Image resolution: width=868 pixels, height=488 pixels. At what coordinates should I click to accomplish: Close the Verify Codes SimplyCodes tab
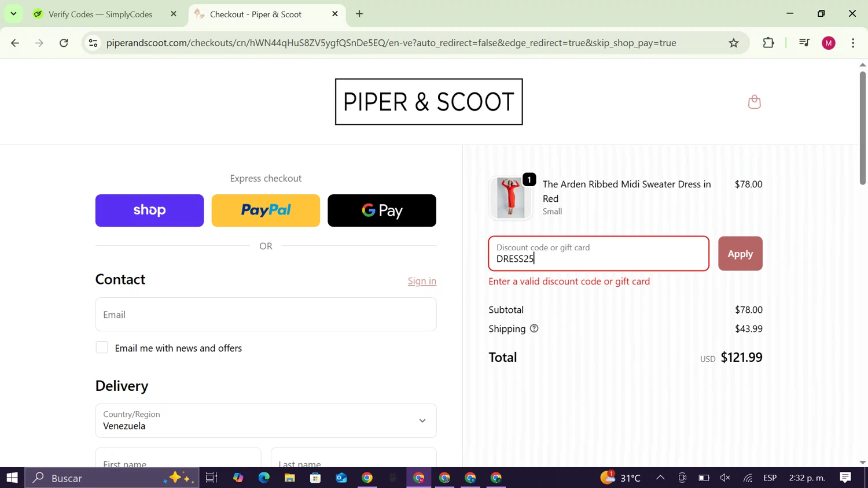174,14
